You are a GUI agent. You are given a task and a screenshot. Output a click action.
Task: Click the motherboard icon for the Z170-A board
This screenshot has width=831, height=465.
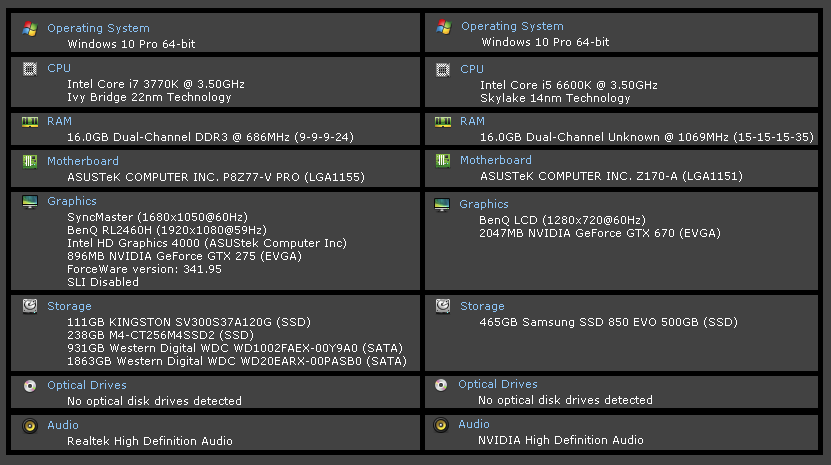(443, 160)
